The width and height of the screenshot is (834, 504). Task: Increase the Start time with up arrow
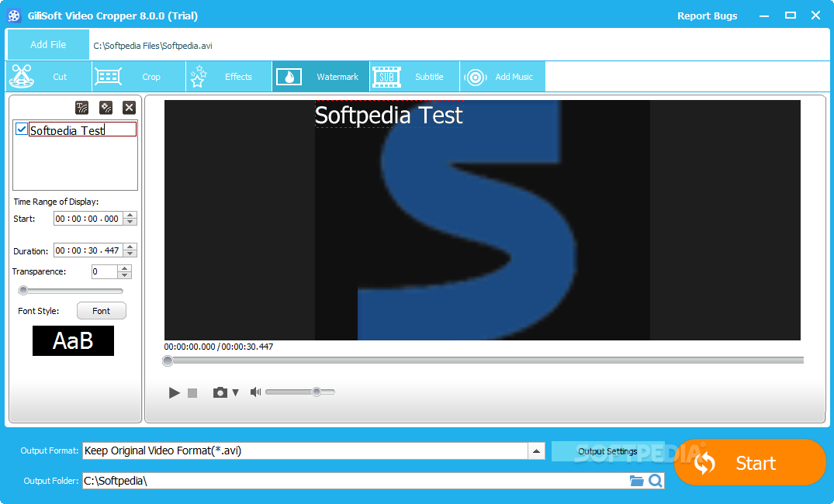130,216
